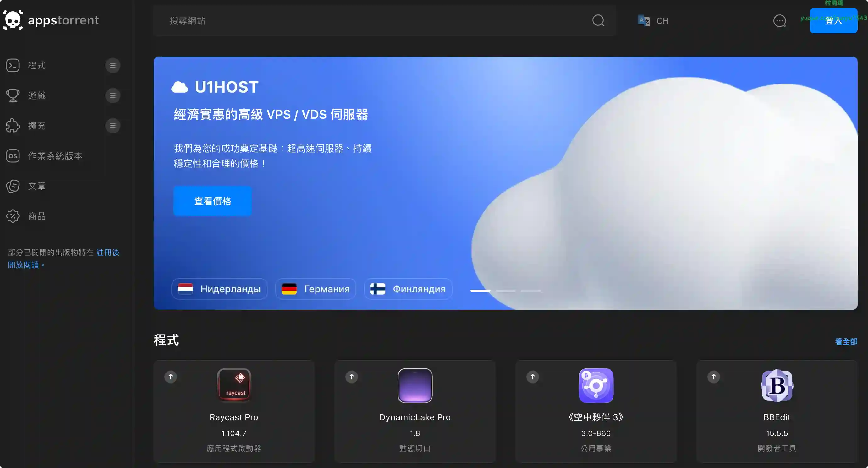Viewport: 868px width, 468px height.
Task: Click the DynamicLake Pro app icon
Action: click(x=415, y=385)
